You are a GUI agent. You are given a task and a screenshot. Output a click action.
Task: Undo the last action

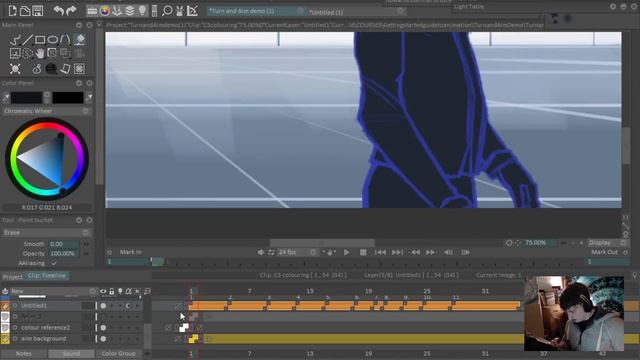click(x=58, y=11)
